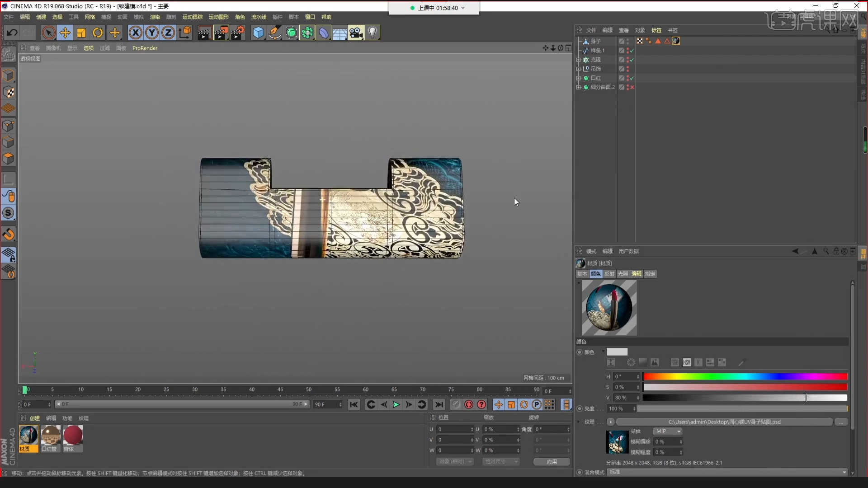Expand the 克隆 object tree
The width and height of the screenshot is (868, 488).
[x=578, y=60]
